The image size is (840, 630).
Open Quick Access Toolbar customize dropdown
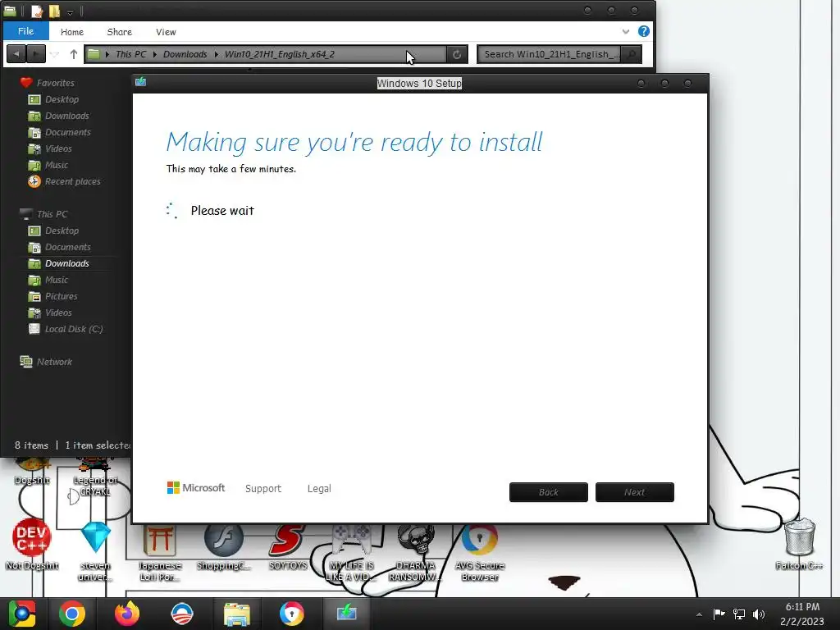[x=70, y=11]
